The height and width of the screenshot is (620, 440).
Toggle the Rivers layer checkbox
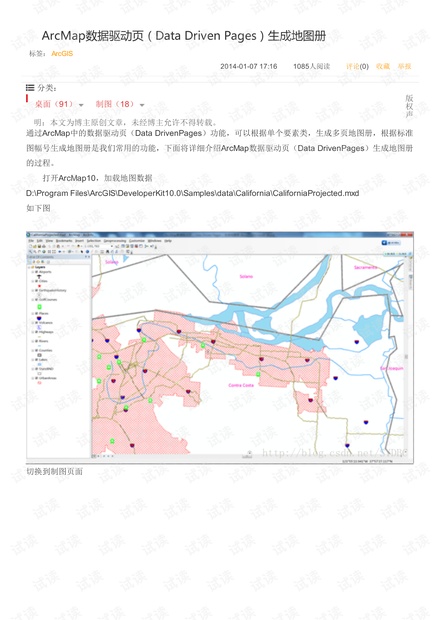click(x=36, y=341)
